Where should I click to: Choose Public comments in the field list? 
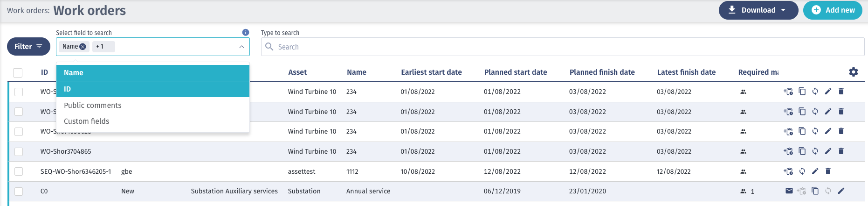click(x=93, y=106)
